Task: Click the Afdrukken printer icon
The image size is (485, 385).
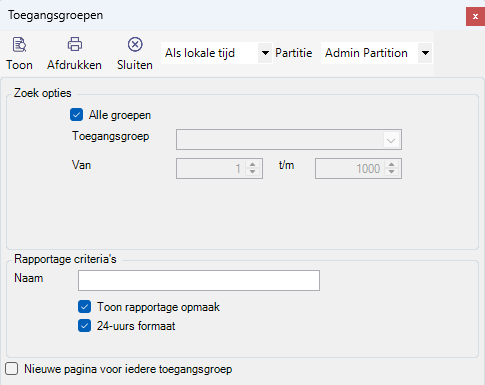Action: click(75, 44)
